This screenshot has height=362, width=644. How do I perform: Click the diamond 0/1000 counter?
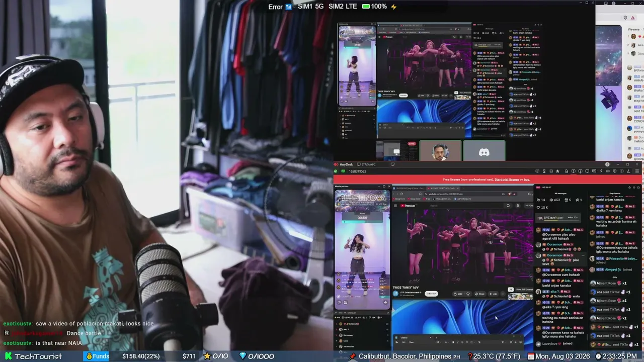coord(257,356)
